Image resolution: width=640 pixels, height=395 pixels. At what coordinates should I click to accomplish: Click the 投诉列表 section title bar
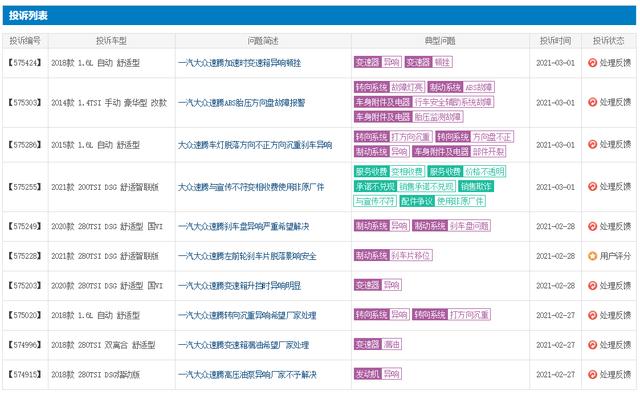click(x=319, y=16)
